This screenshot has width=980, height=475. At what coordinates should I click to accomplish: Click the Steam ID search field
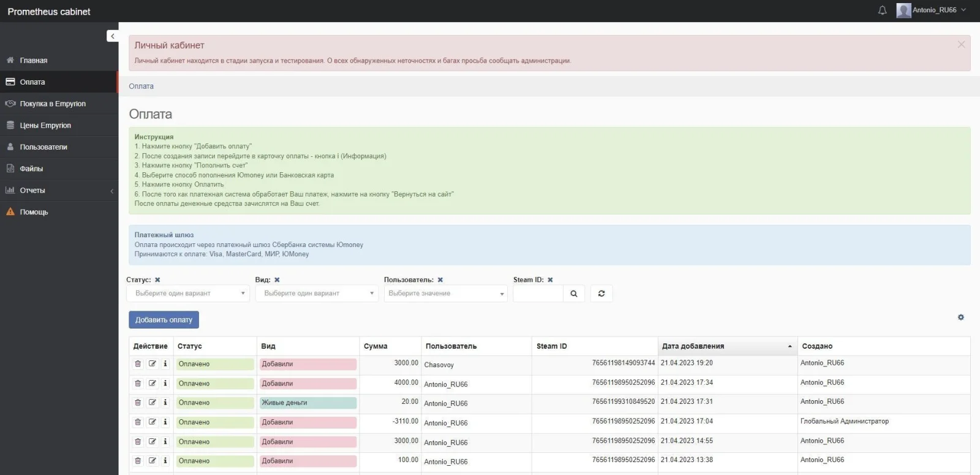pos(537,294)
